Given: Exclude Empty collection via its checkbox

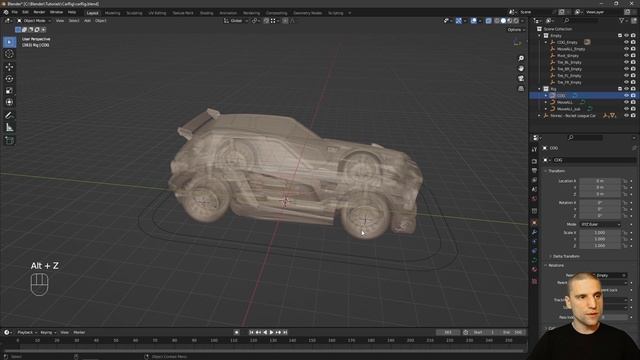Looking at the screenshot, I should click(x=620, y=36).
